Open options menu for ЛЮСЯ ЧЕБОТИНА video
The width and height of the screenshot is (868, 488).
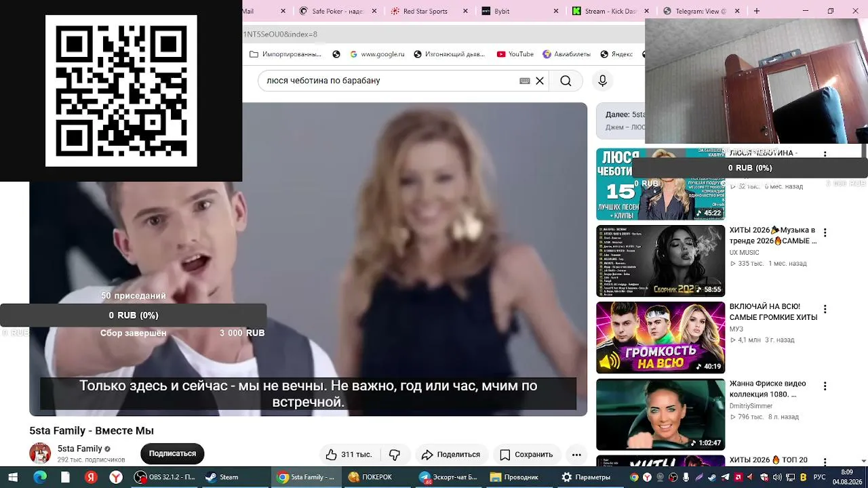825,155
